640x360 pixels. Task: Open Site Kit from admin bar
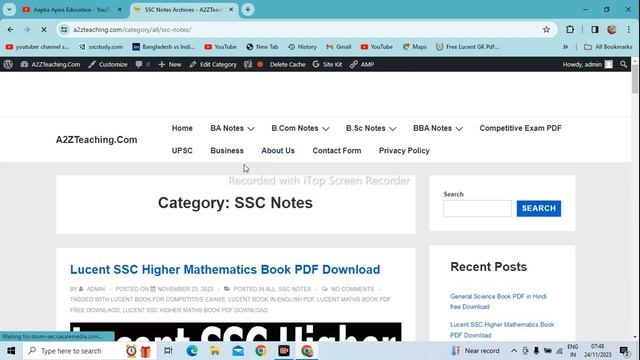(x=327, y=64)
